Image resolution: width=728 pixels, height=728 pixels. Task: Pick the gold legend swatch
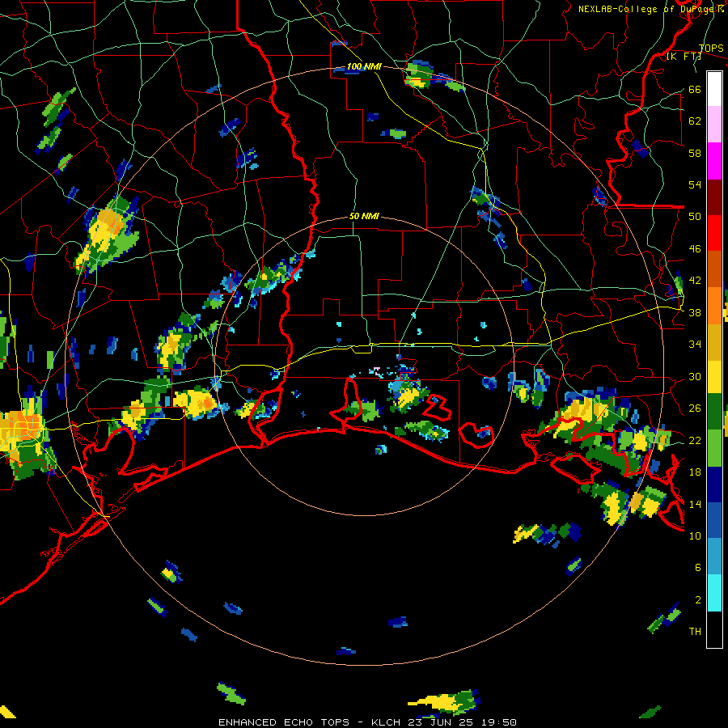click(714, 343)
